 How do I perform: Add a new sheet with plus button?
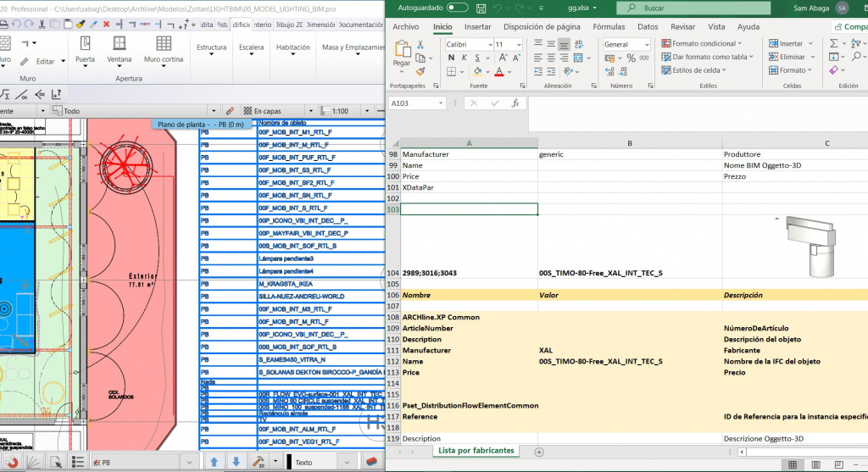click(539, 451)
